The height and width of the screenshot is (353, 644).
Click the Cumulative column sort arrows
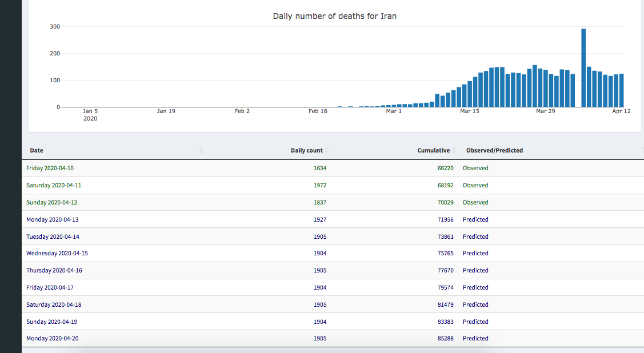[x=454, y=150]
